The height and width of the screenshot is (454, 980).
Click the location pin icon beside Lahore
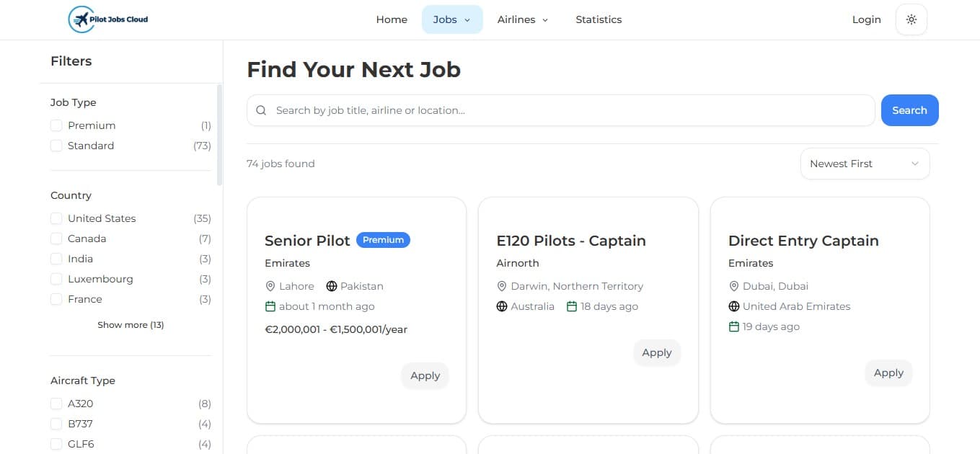269,286
